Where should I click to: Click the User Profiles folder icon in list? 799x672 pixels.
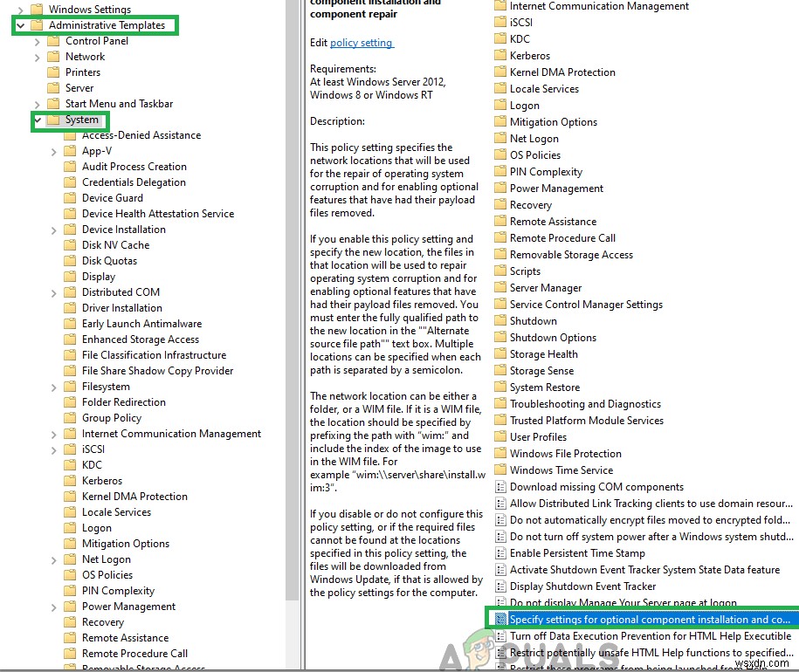coord(500,436)
